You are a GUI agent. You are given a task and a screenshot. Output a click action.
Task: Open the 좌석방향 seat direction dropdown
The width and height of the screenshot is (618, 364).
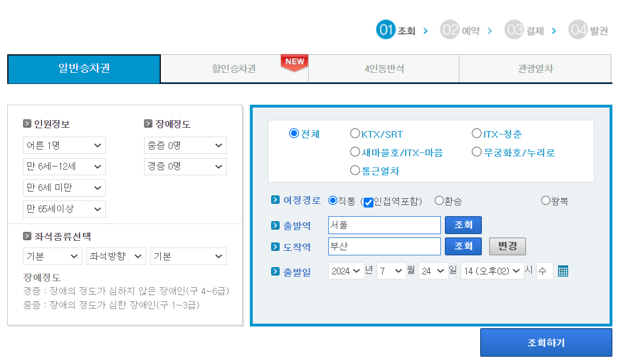(116, 256)
